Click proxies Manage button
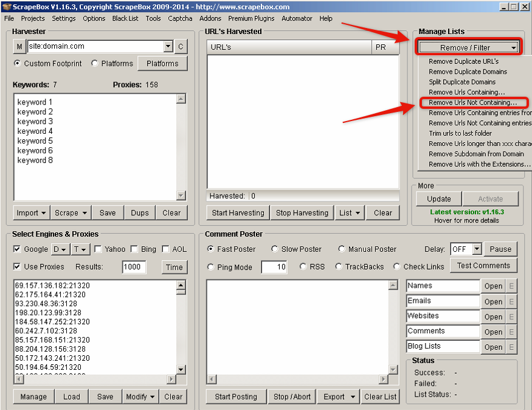Image resolution: width=532 pixels, height=410 pixels. pos(33,397)
